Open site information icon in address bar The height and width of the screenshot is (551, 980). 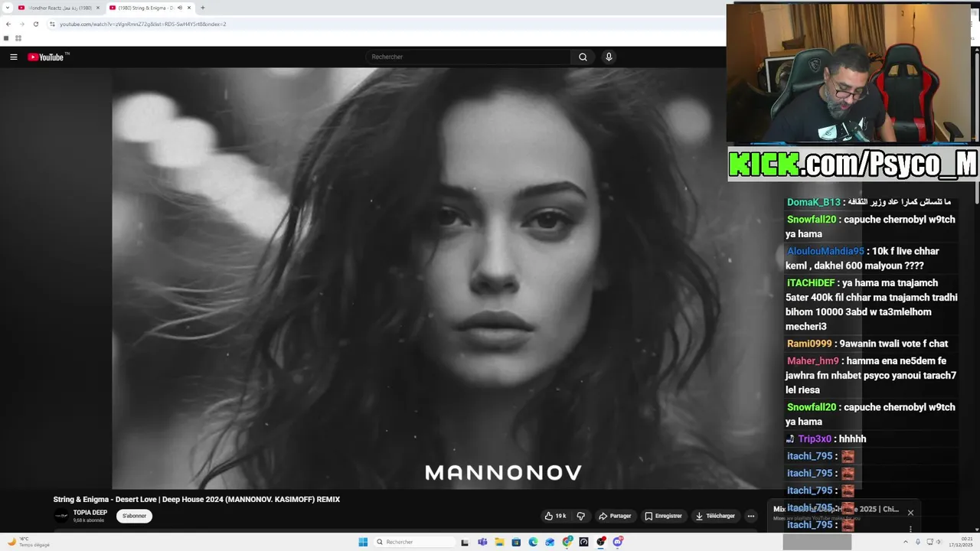(x=52, y=24)
